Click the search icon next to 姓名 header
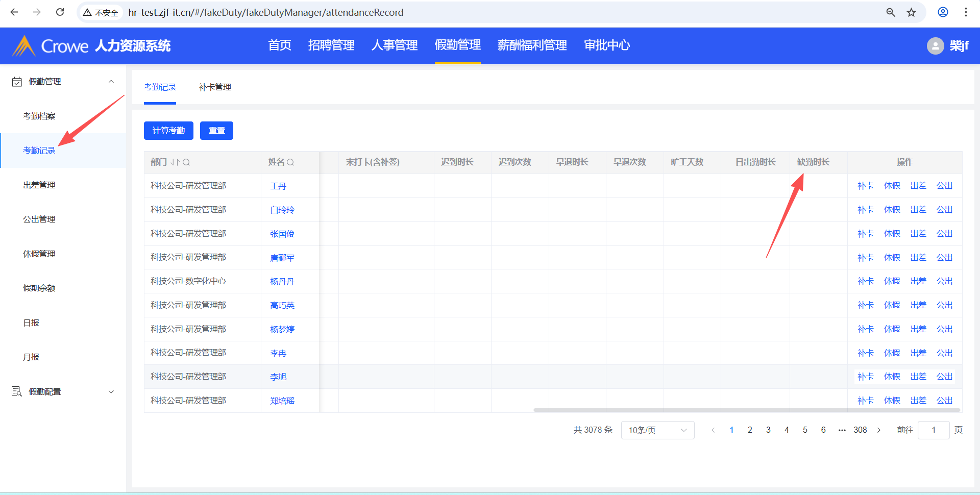This screenshot has width=980, height=495. 290,162
